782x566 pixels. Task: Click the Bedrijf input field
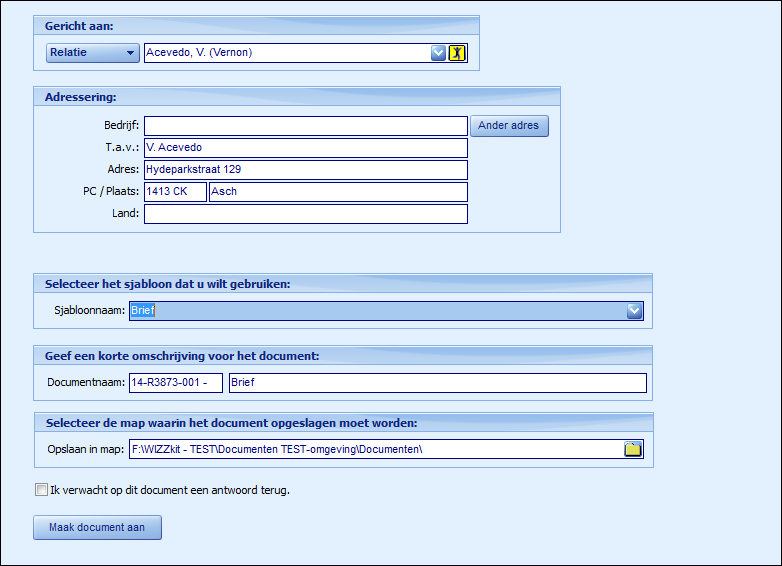[x=305, y=126]
